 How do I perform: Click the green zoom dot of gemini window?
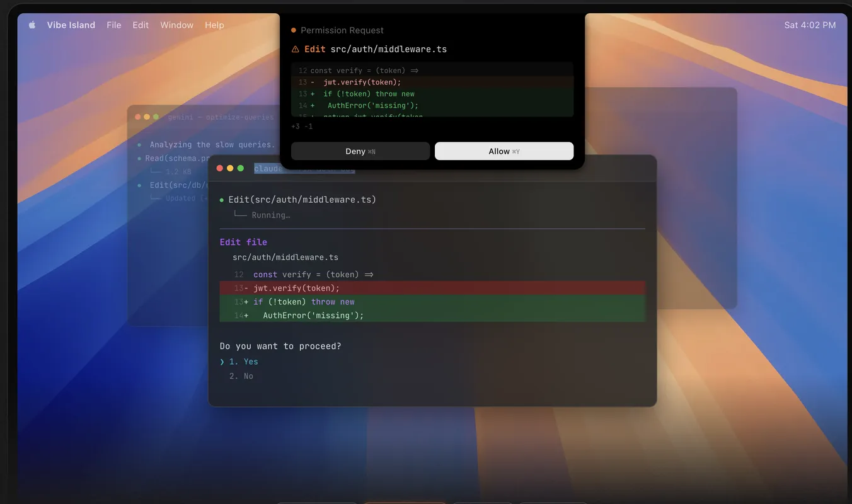click(x=156, y=117)
